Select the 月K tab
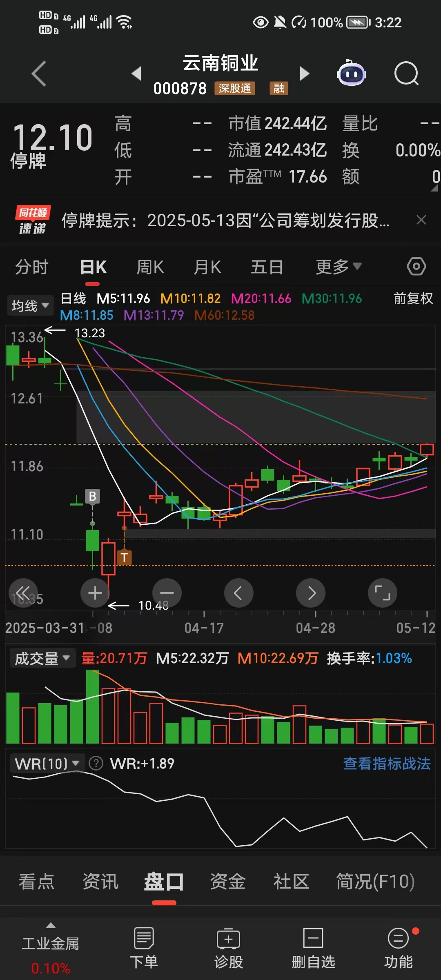Screen dimensions: 441x980 coord(207,267)
